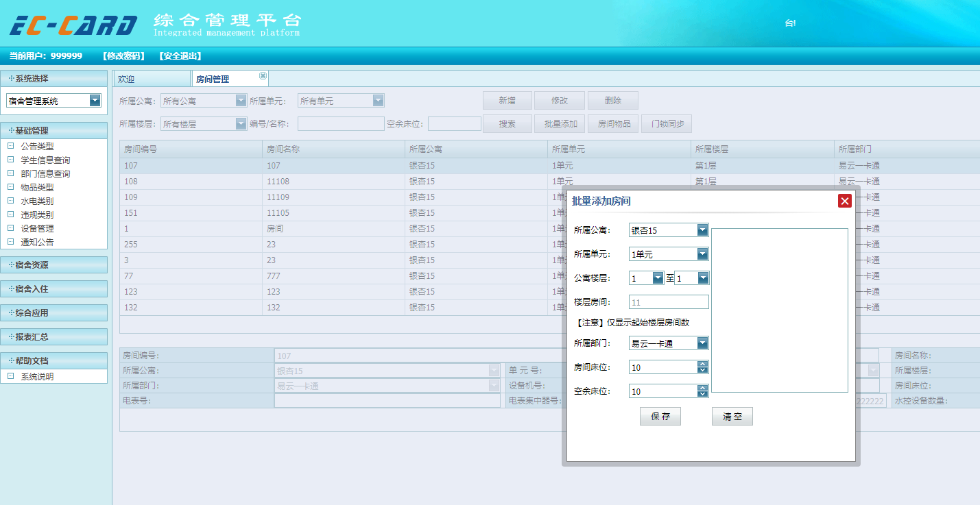Click the EC-CARD logo

coord(73,25)
